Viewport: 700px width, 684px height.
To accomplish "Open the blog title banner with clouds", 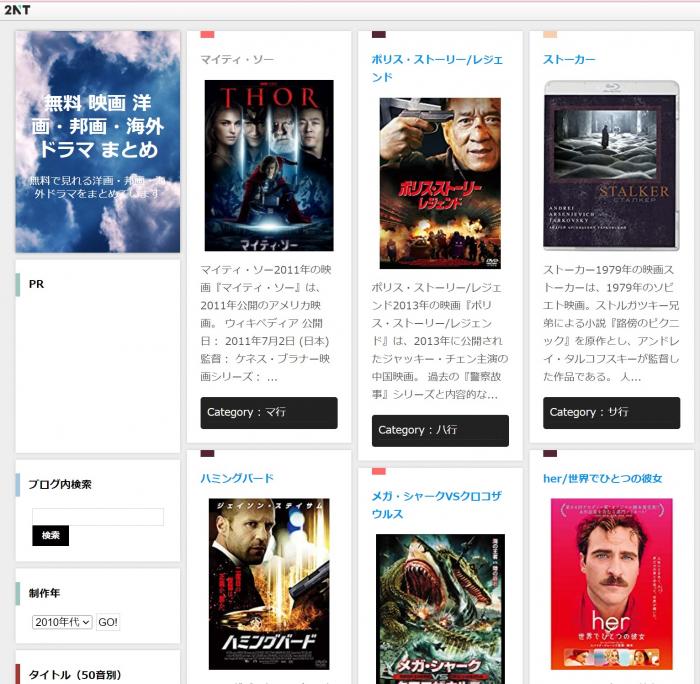I will 98,142.
